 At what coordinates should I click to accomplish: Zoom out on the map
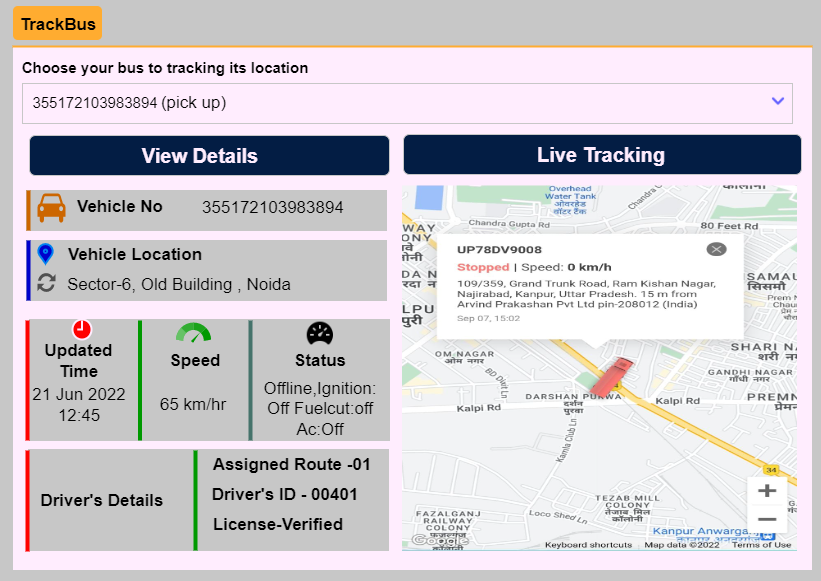[767, 519]
